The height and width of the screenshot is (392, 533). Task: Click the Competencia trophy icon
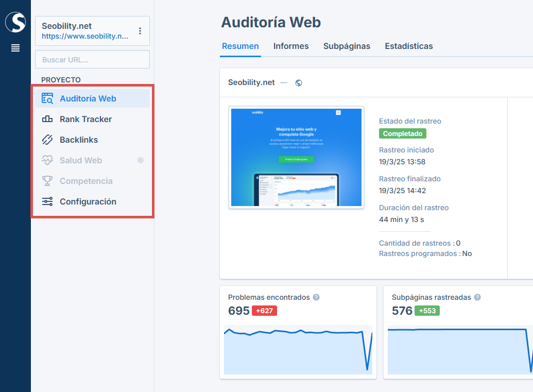point(47,181)
